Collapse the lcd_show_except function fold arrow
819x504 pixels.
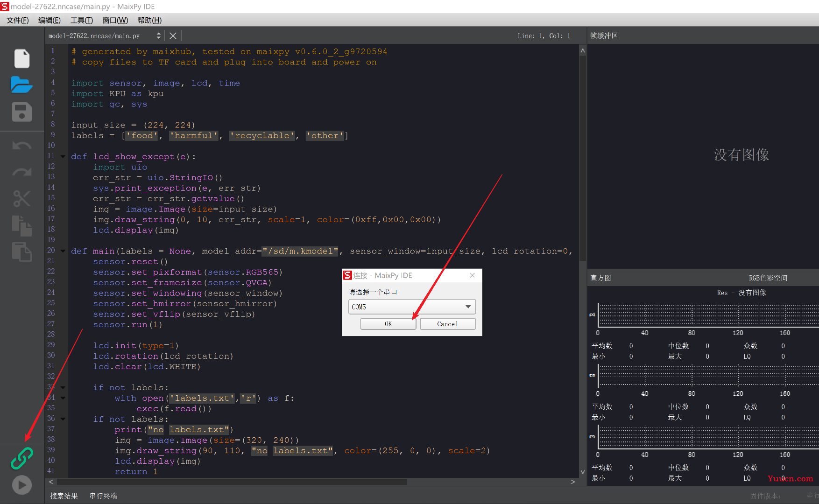point(63,157)
